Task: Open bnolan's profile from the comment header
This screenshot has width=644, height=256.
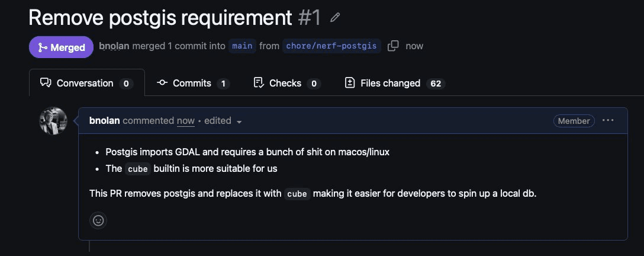Action: (104, 120)
